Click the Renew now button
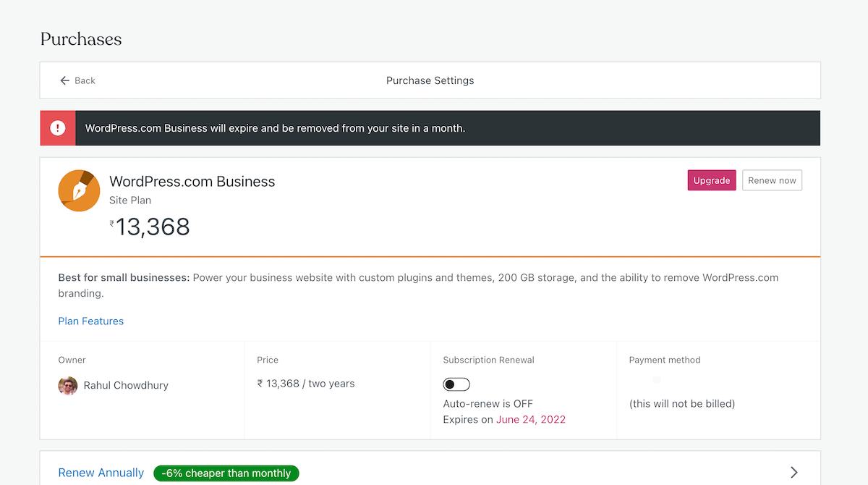This screenshot has height=485, width=868. (772, 180)
